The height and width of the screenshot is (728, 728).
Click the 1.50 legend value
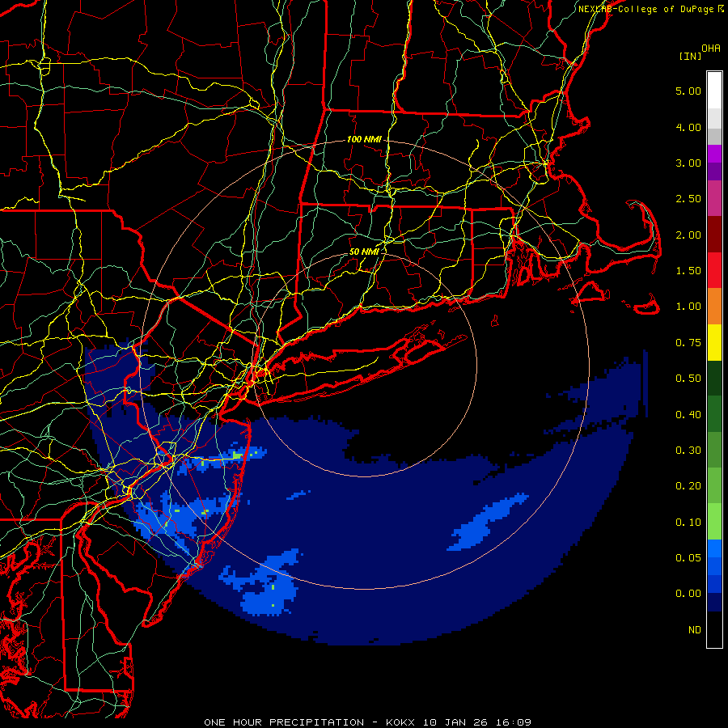[x=688, y=271]
